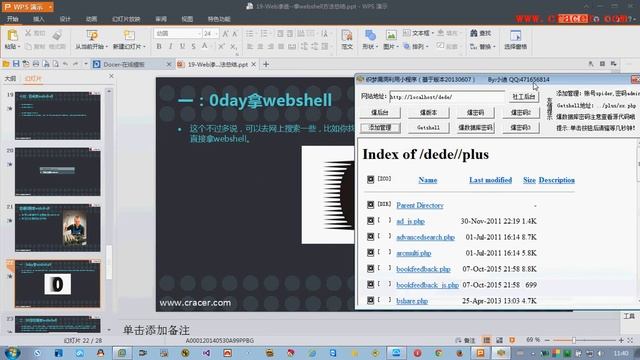The image size is (640, 360).
Task: Select the slide 21 thumbnail with the photo
Action: click(58, 228)
